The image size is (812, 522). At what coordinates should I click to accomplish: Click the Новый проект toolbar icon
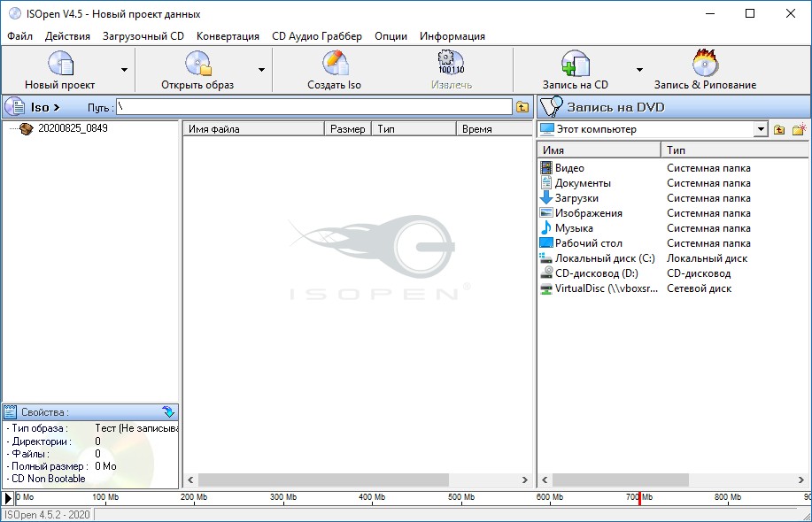[x=60, y=65]
